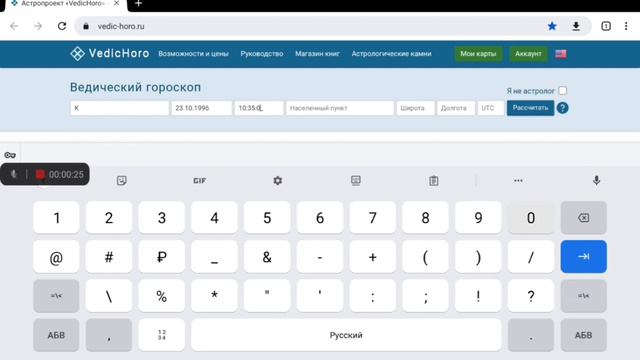Tap the colon key
The width and height of the screenshot is (640, 360).
(x=372, y=296)
